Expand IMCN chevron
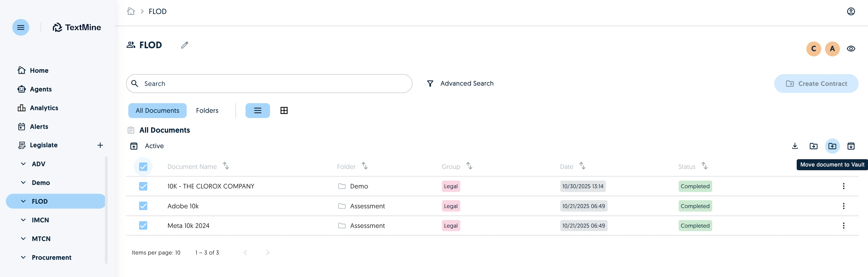 tap(23, 220)
